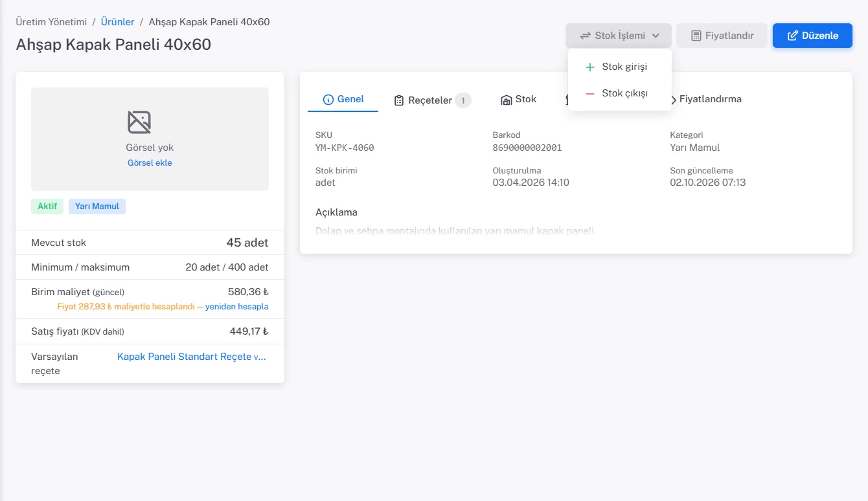The width and height of the screenshot is (868, 501).
Task: Click the blue Düzenle button
Action: click(812, 36)
